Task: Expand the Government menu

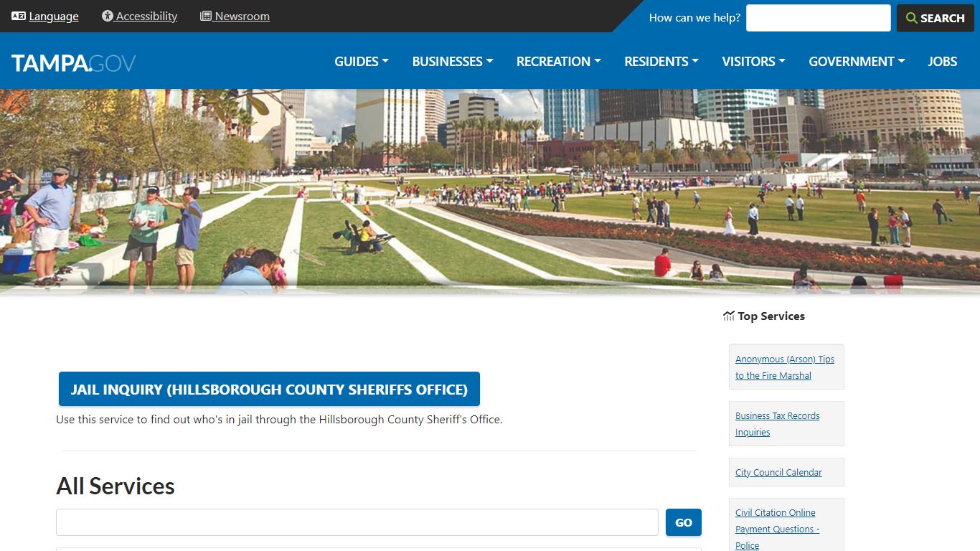Action: point(857,61)
